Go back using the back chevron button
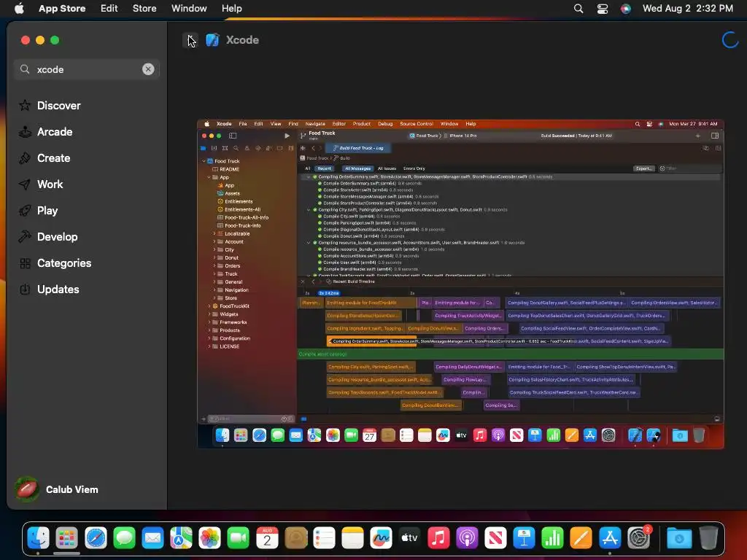747x560 pixels. tap(190, 40)
